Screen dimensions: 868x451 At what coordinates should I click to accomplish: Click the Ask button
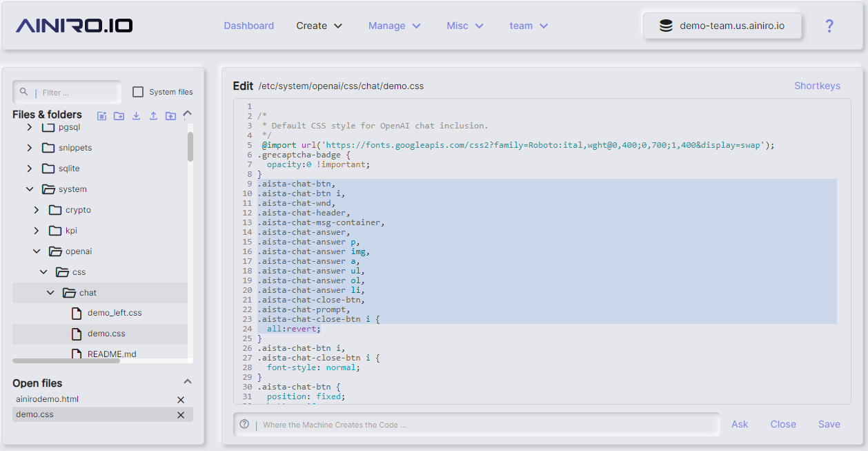[740, 424]
